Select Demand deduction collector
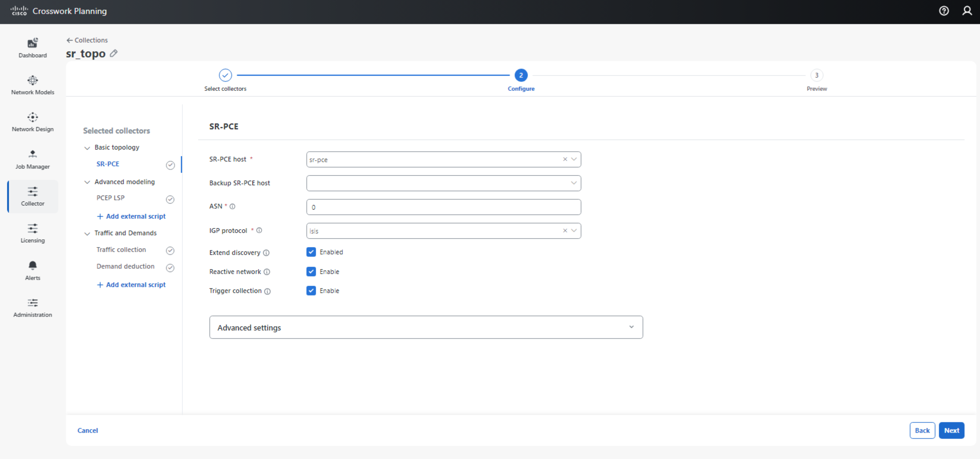 [x=125, y=267]
